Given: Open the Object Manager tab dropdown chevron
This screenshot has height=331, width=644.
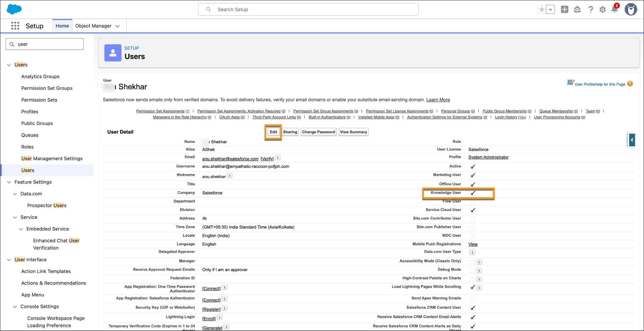Looking at the screenshot, I should click(118, 26).
